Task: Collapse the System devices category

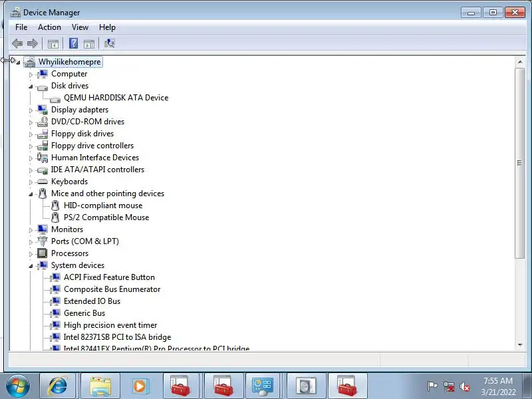Action: click(31, 266)
